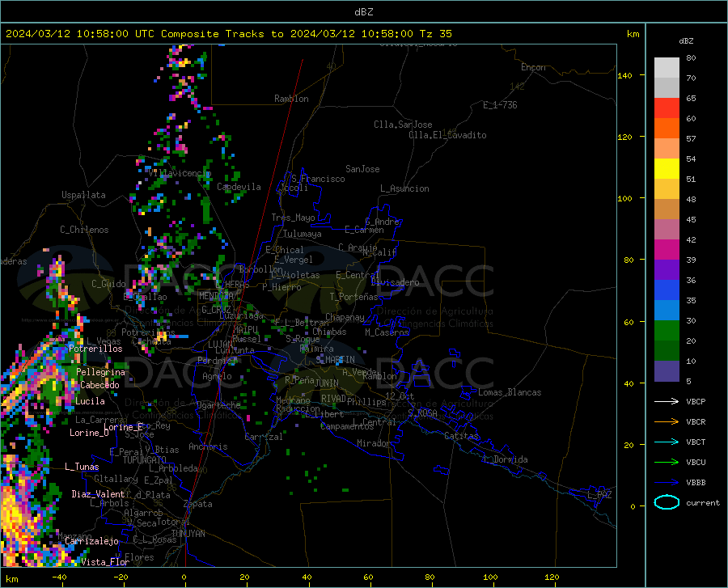Click the 'TUNUYAN' label

coord(188,534)
